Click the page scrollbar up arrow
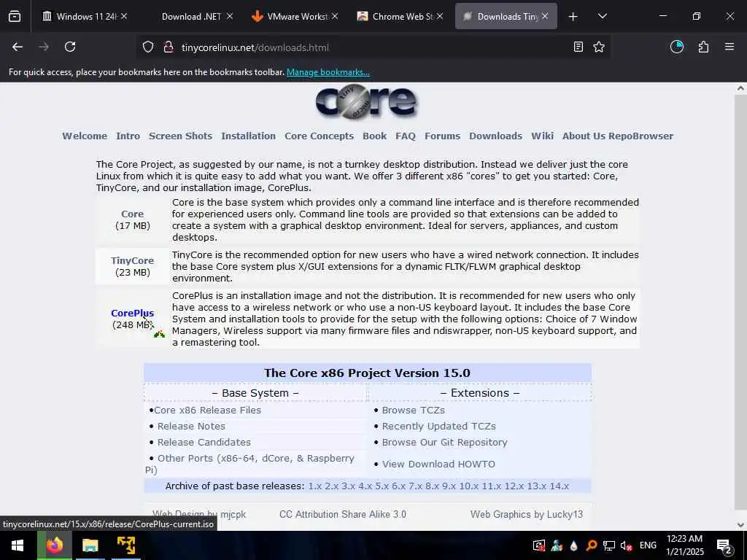 pyautogui.click(x=740, y=88)
